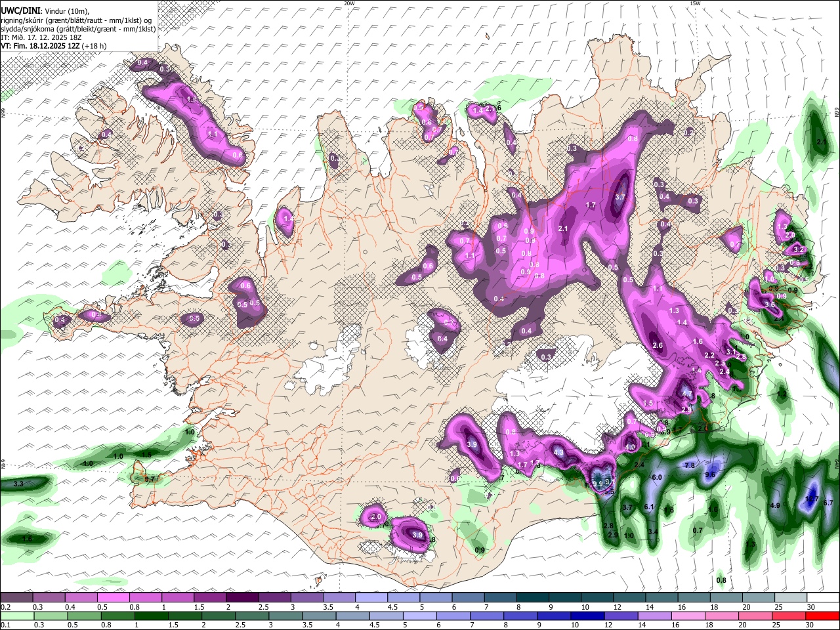Click the 15W longitude label
The height and width of the screenshot is (630, 840).
tap(695, 3)
